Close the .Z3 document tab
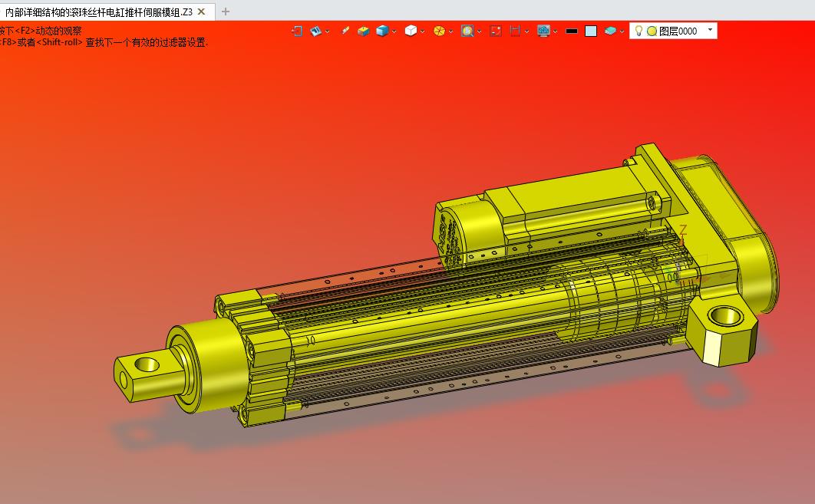The image size is (815, 504). [x=202, y=12]
